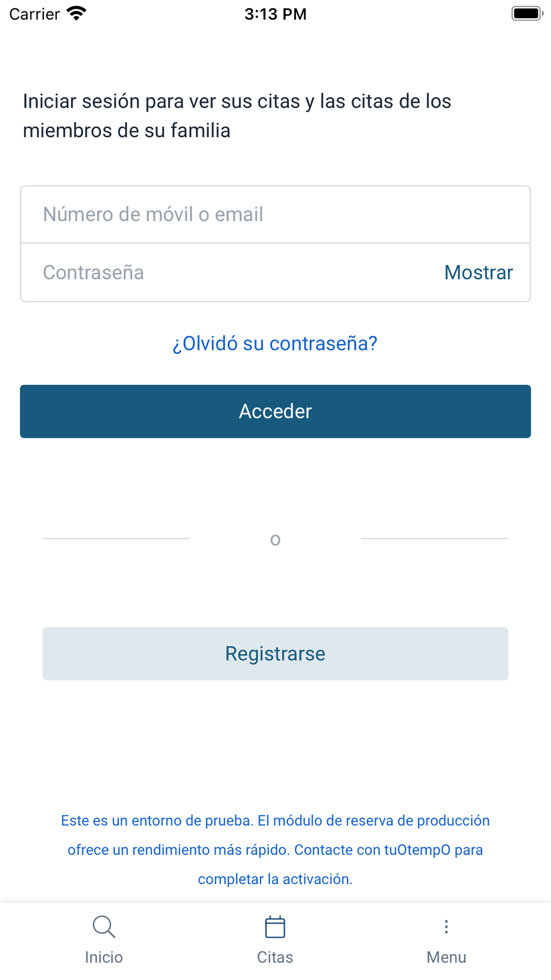
Task: Tap the Iniciar sesión heading text
Action: [237, 116]
